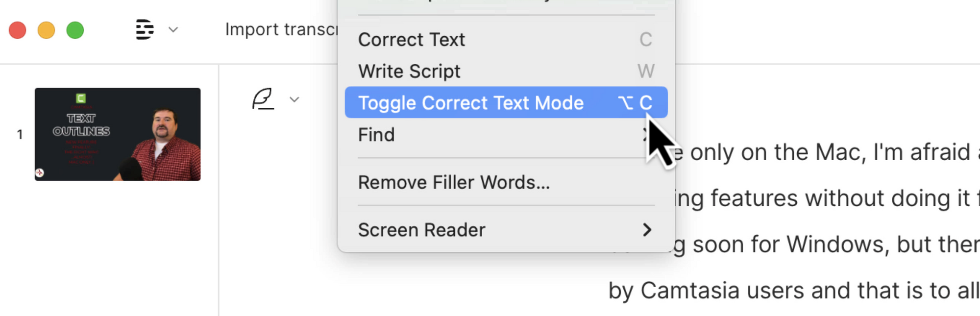Select Write Script menu item
Viewport: 980px width, 316px height.
(x=409, y=72)
